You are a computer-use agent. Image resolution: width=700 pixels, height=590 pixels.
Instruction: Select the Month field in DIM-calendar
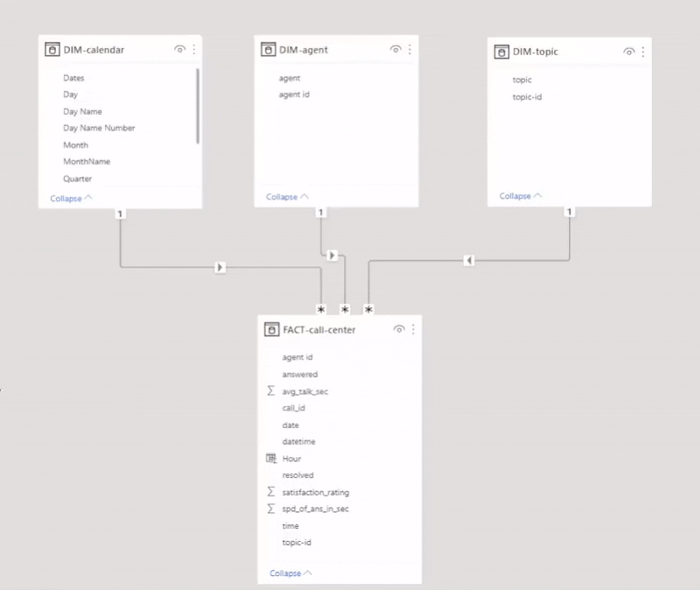point(76,145)
